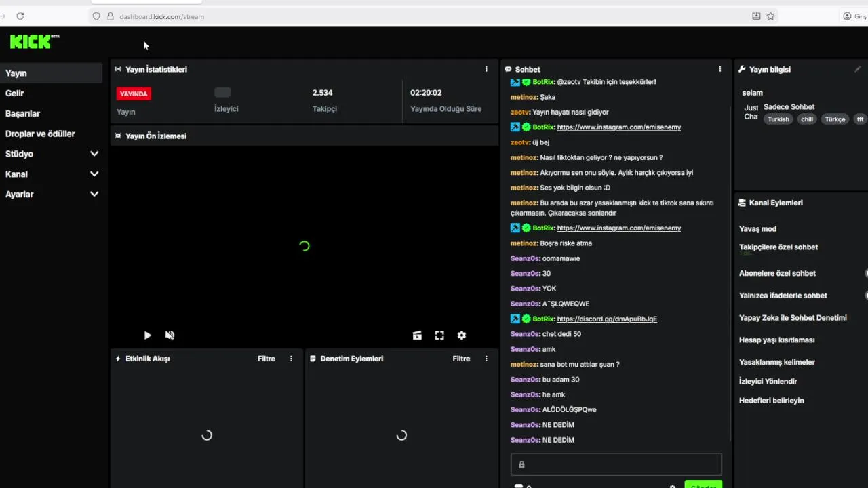Select Takipçilere özel sohbet option

tap(778, 247)
